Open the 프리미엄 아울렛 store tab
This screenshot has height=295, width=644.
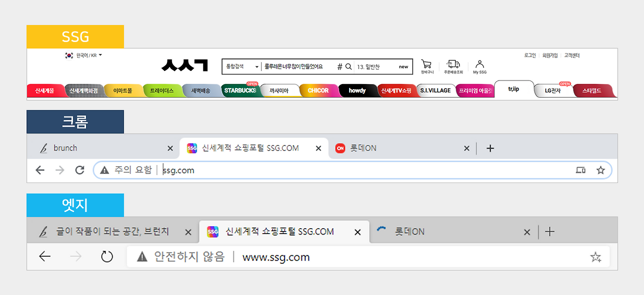click(475, 91)
